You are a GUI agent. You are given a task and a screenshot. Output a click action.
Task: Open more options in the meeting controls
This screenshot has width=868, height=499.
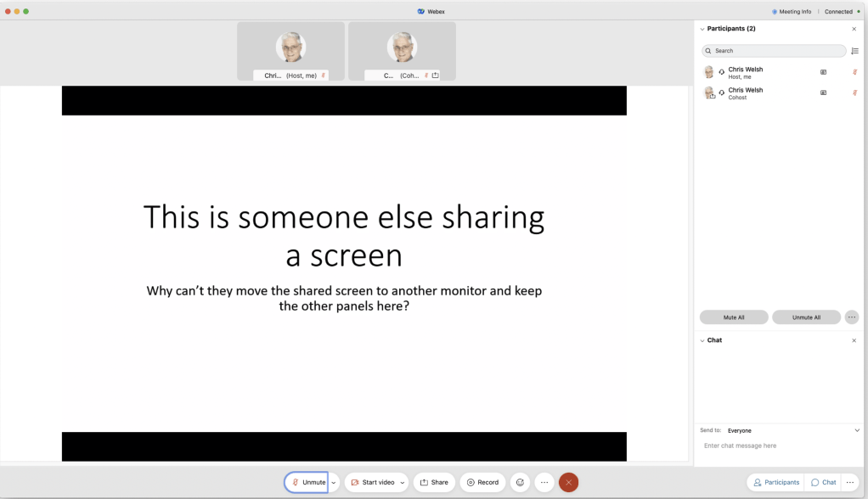pos(544,482)
